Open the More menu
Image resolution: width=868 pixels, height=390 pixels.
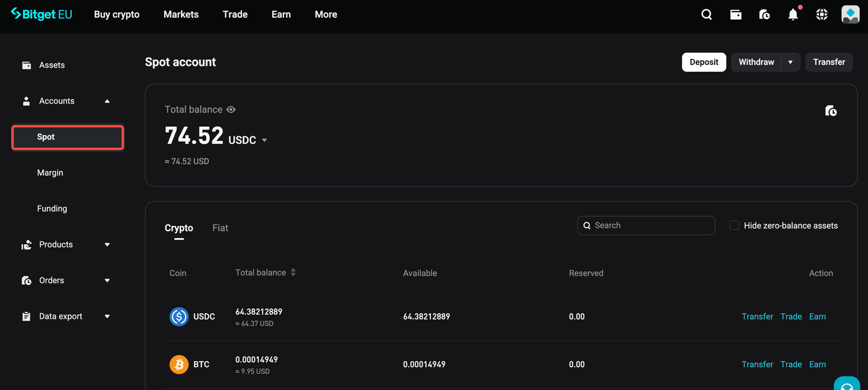coord(326,14)
